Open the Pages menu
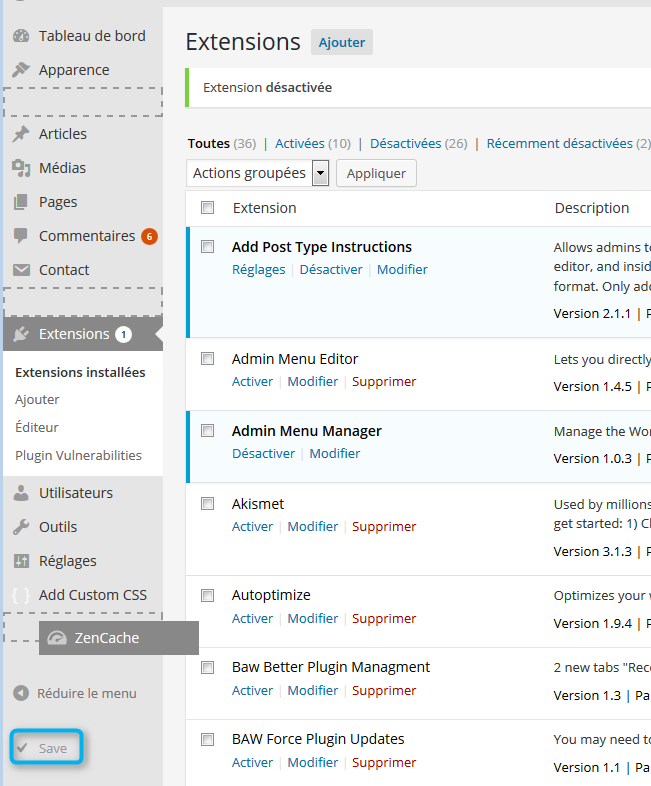 [83, 202]
